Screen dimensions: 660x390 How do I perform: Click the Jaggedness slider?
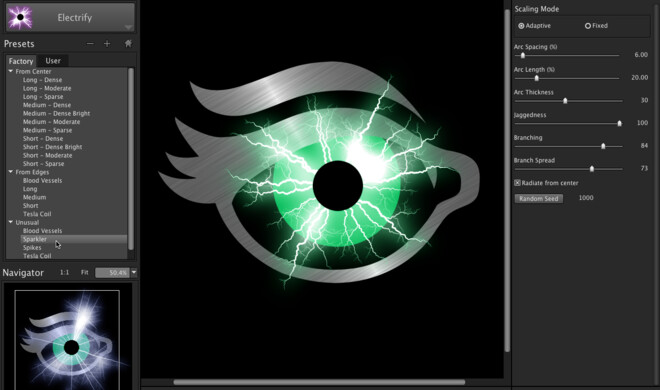coord(568,123)
